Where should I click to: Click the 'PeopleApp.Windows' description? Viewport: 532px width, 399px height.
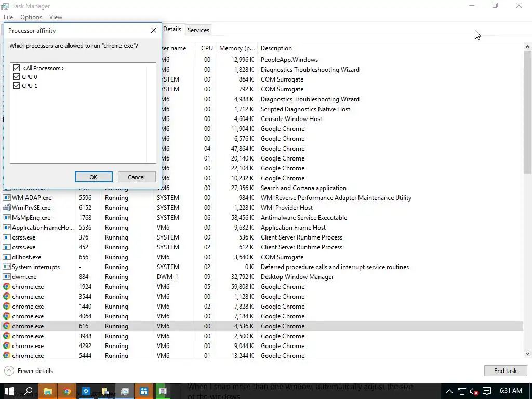tap(289, 59)
